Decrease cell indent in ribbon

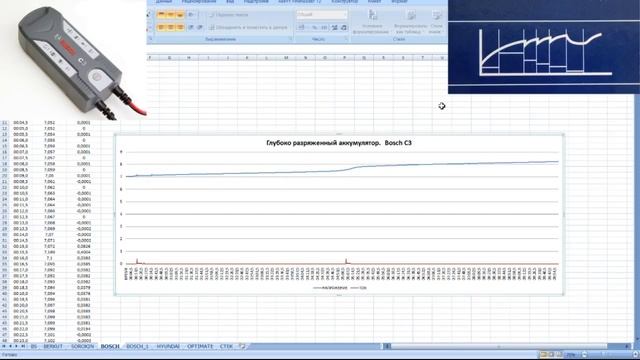(191, 27)
